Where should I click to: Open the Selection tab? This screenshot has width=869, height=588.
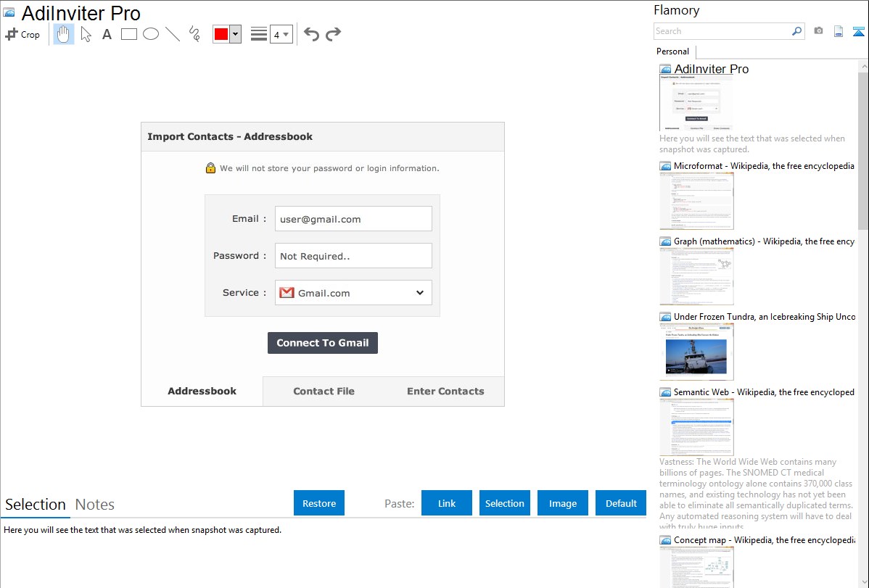tap(36, 505)
